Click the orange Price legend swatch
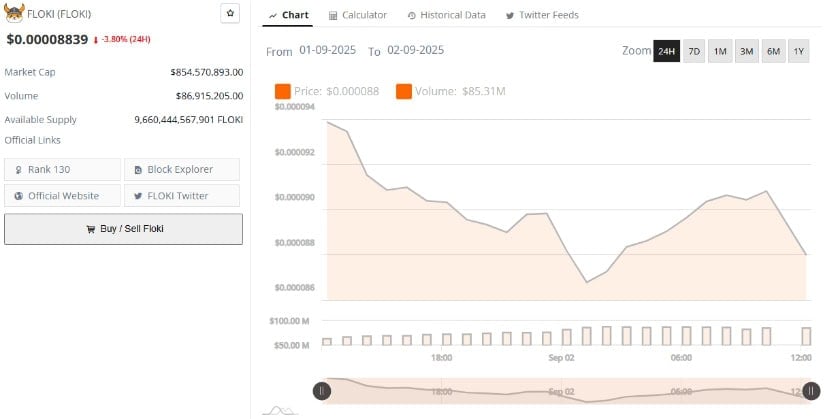Screen dimensions: 825x419 [x=283, y=91]
